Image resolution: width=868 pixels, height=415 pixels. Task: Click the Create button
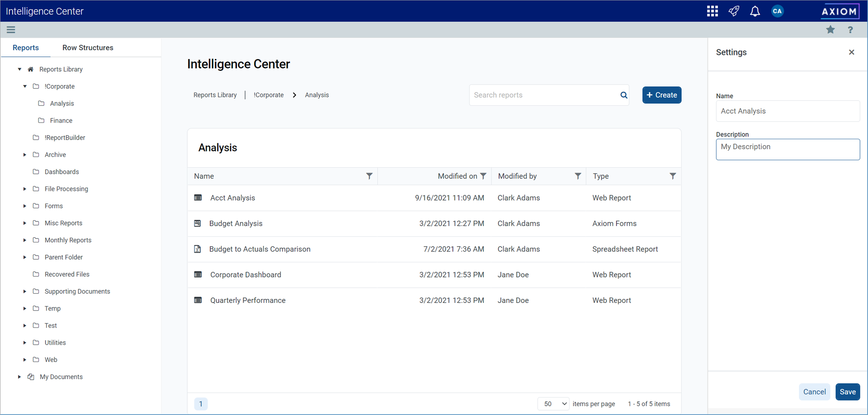tap(661, 95)
